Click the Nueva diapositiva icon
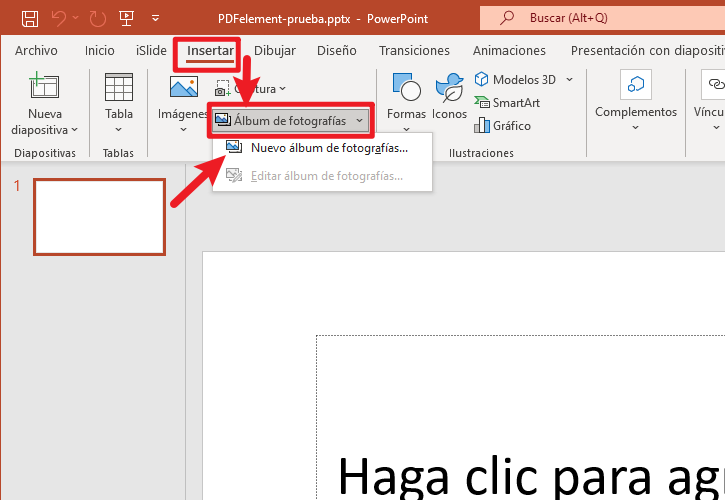 tap(44, 86)
